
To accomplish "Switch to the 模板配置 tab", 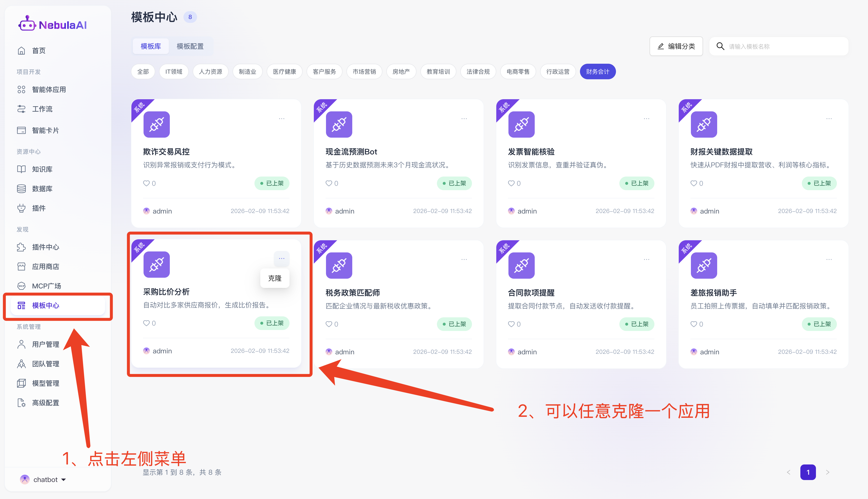I will tap(190, 46).
